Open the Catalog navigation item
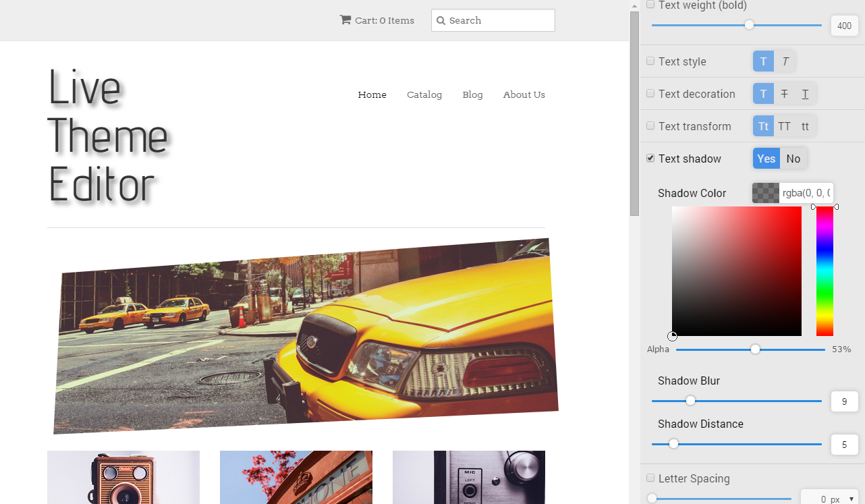The width and height of the screenshot is (865, 504). 424,94
